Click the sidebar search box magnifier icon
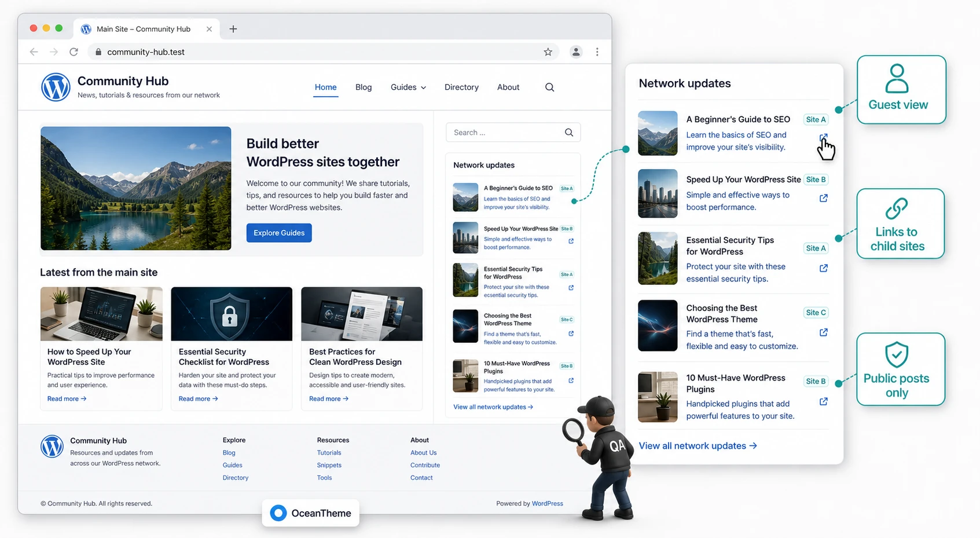Viewport: 980px width, 538px height. coord(569,133)
